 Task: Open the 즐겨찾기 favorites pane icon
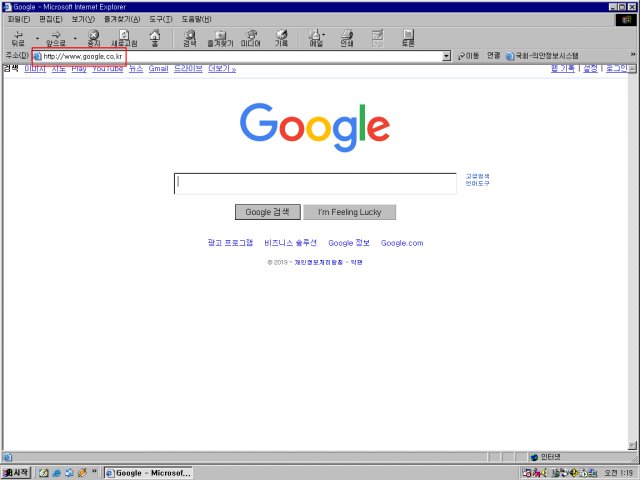pos(220,38)
